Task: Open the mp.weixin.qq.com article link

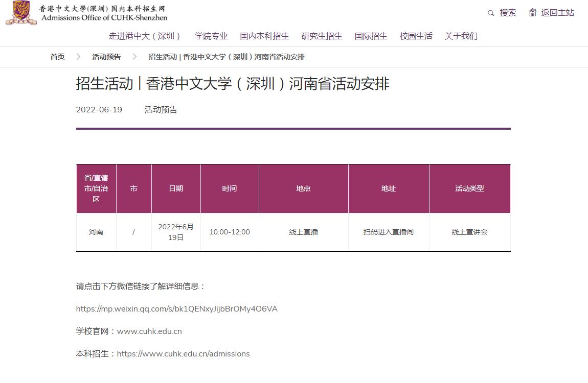Action: click(176, 309)
